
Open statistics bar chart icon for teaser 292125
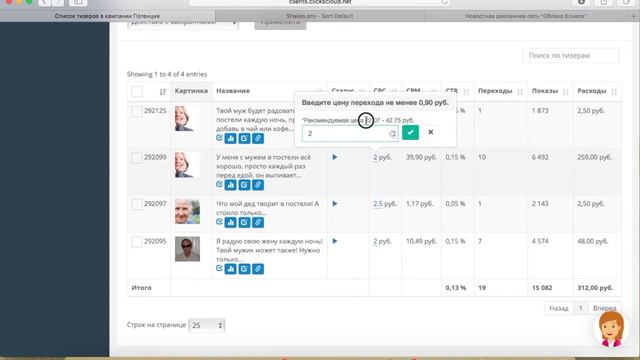[x=231, y=138]
